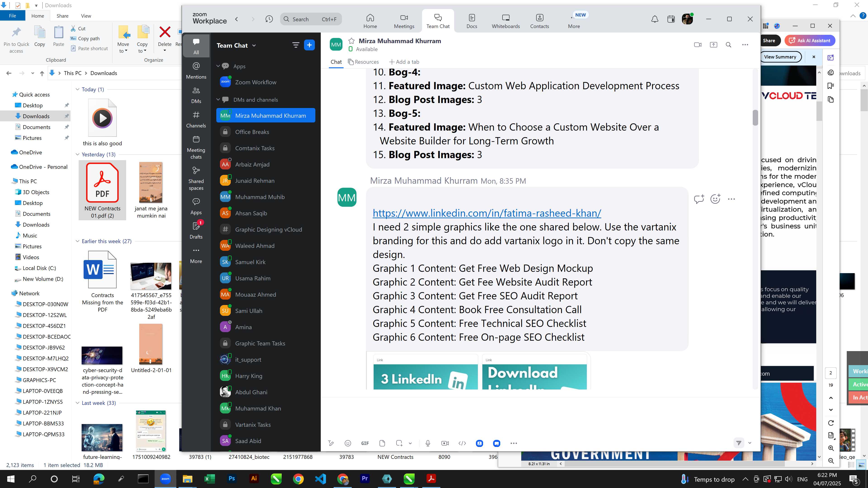This screenshot has width=868, height=488.
Task: Open chat with Arbaiz Amjad
Action: pyautogui.click(x=266, y=164)
